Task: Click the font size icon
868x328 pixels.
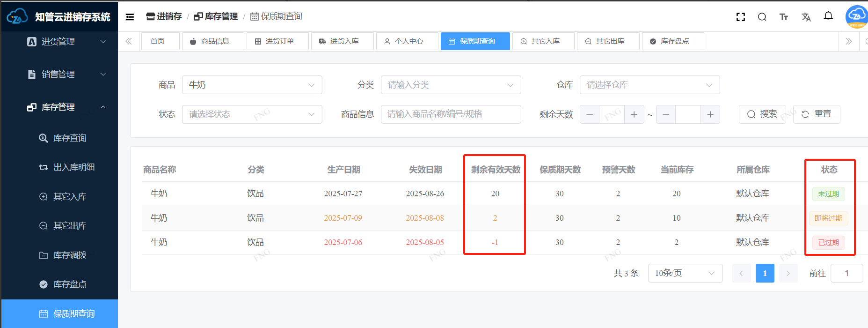Action: click(784, 17)
